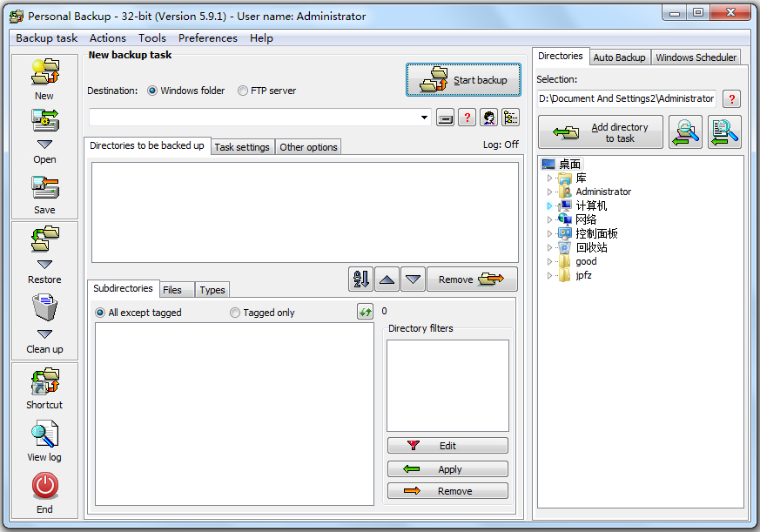
Task: Open the destination path dropdown arrow
Action: click(424, 118)
